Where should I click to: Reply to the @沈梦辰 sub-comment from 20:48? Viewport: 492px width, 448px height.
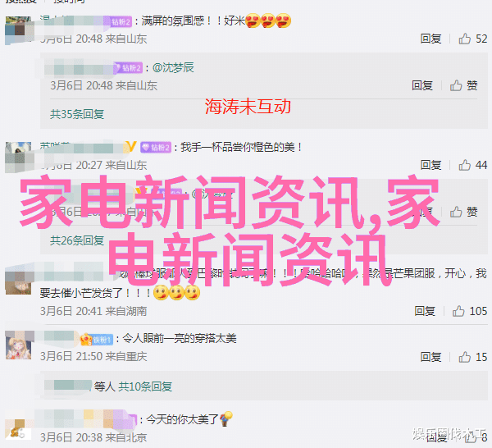[422, 85]
